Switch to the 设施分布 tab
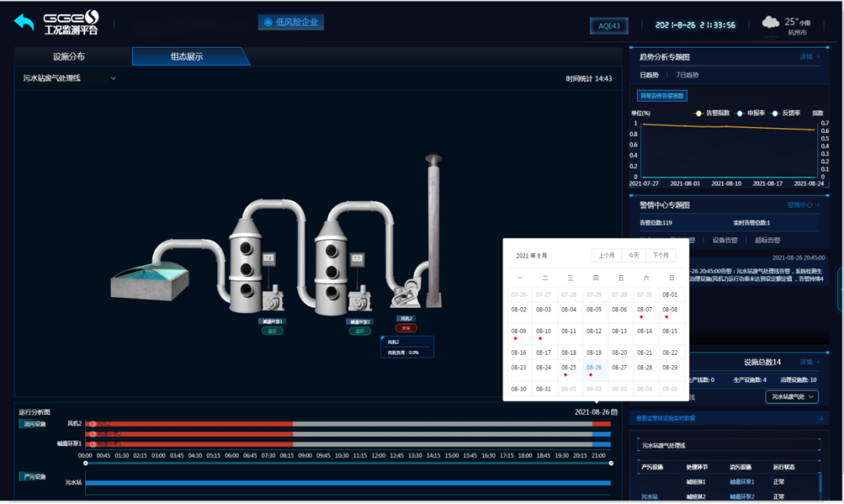 click(69, 57)
